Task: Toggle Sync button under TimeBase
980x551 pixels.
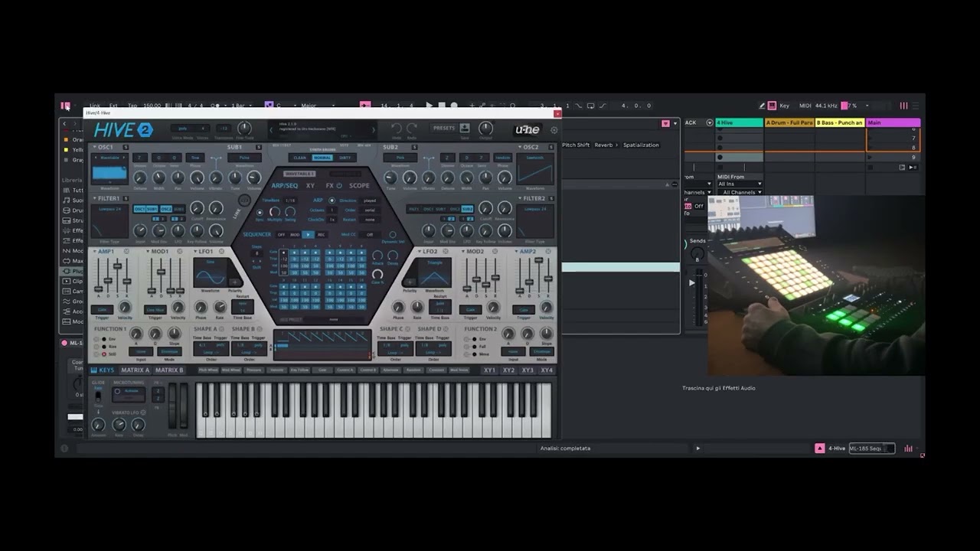Action: click(260, 211)
